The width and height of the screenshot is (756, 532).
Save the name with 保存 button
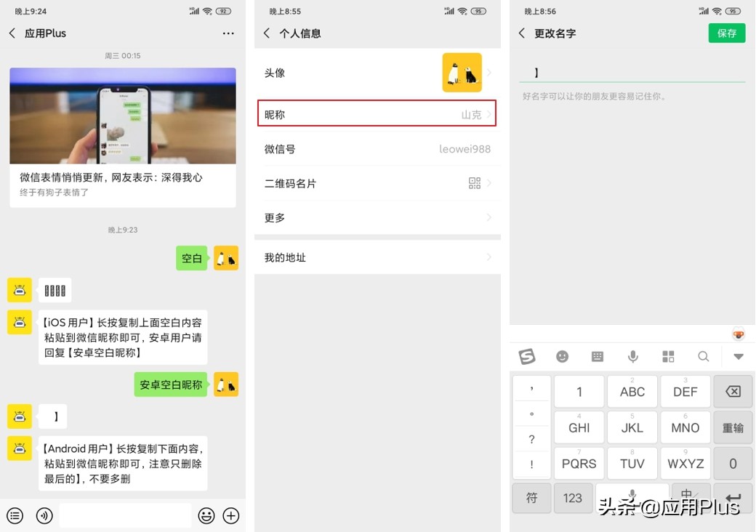click(727, 33)
